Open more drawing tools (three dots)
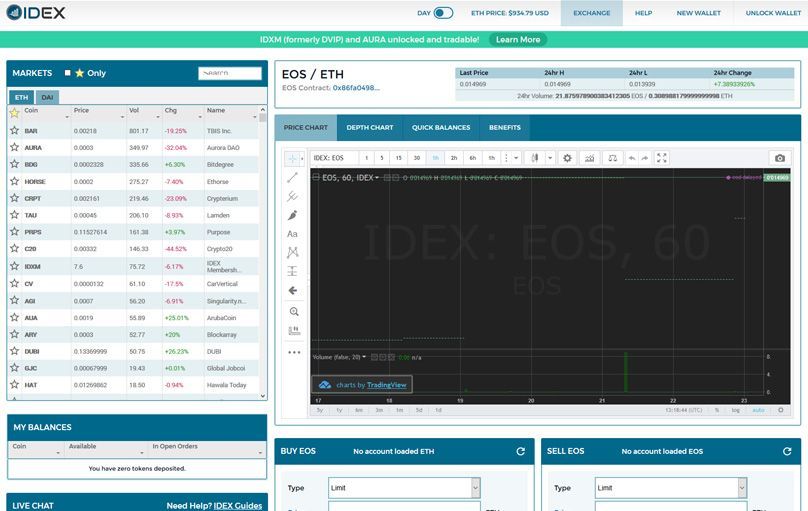 click(294, 352)
